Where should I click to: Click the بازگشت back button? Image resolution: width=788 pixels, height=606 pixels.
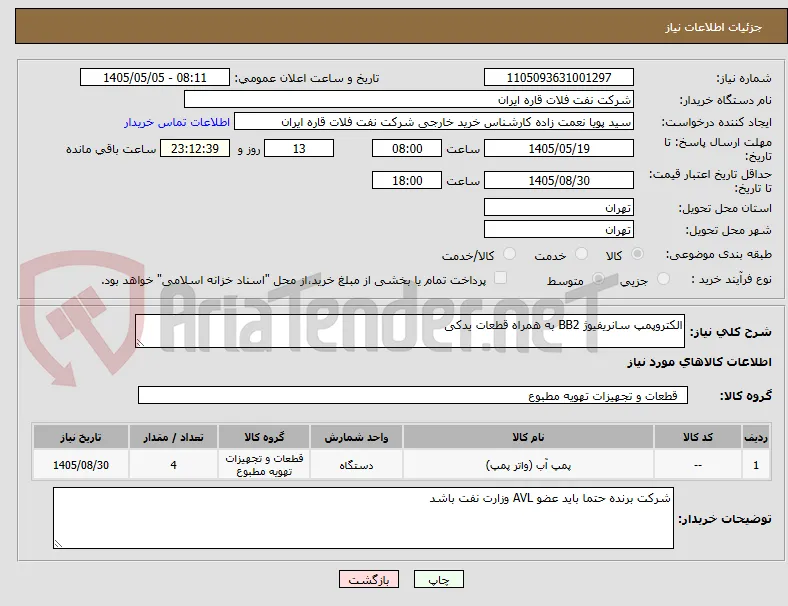tap(369, 579)
